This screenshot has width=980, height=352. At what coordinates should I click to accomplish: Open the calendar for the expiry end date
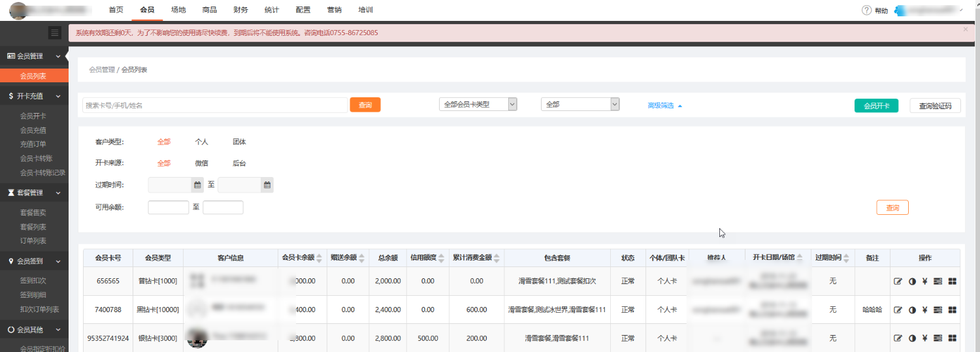267,185
